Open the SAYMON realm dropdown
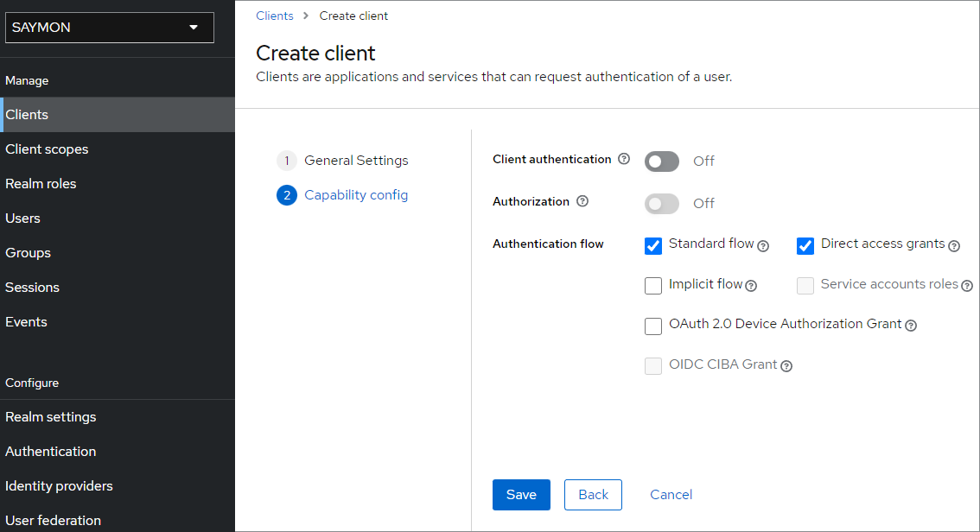The image size is (980, 532). coord(110,28)
